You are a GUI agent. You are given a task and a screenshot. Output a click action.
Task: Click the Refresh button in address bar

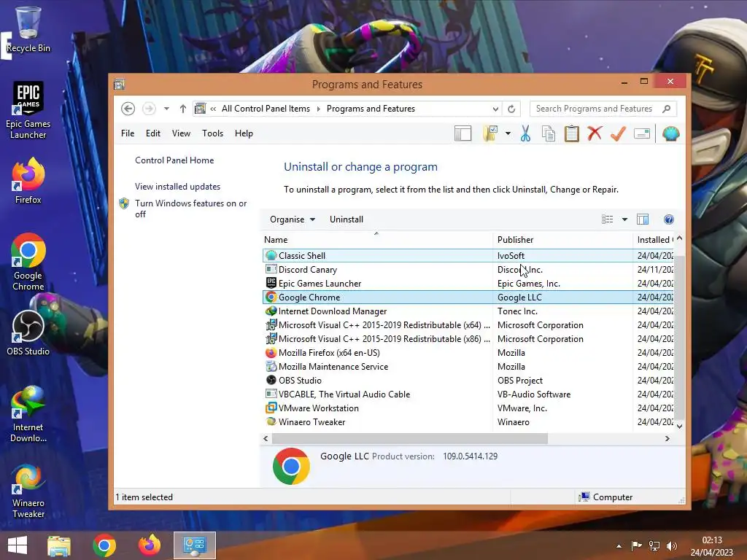coord(511,109)
